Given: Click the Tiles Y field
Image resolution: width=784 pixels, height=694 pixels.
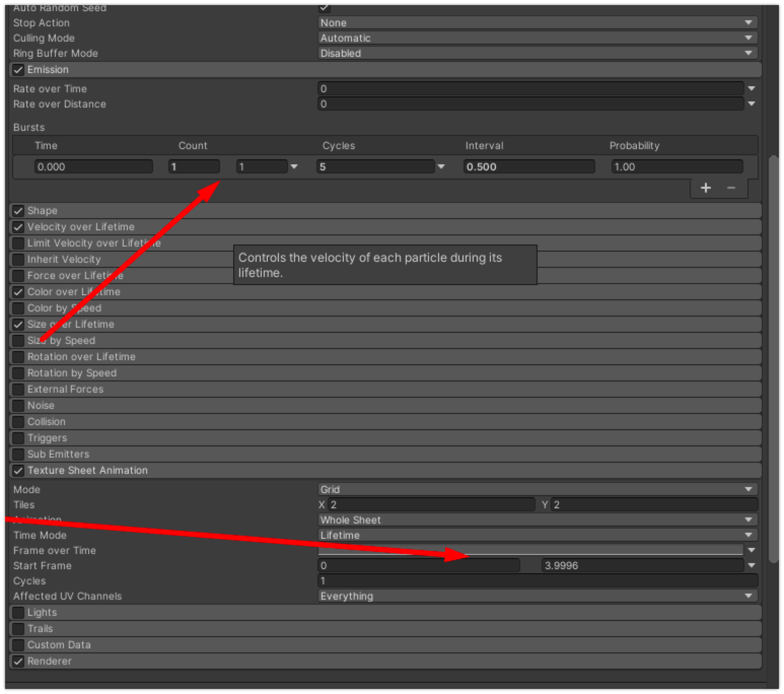Looking at the screenshot, I should click(654, 505).
